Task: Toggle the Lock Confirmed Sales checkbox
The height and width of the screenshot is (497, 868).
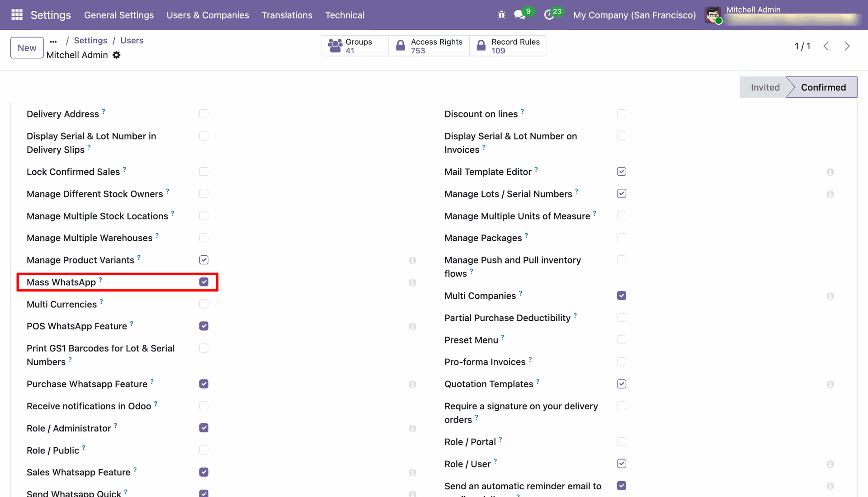Action: point(204,172)
